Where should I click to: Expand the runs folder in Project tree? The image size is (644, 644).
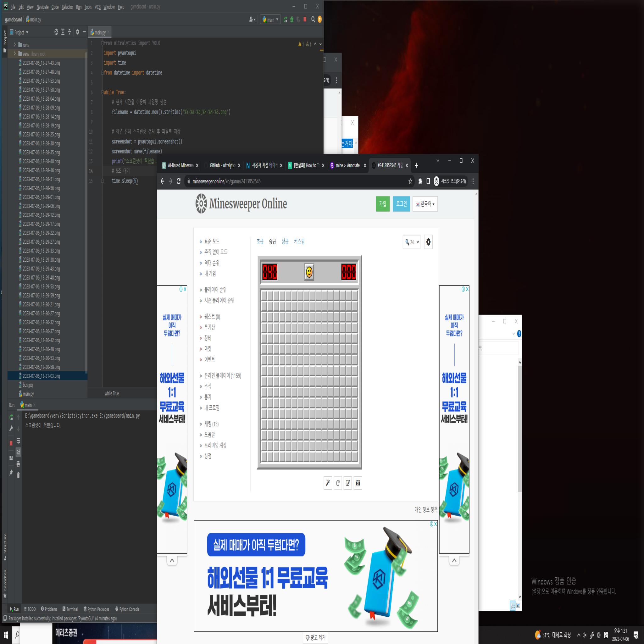click(15, 45)
